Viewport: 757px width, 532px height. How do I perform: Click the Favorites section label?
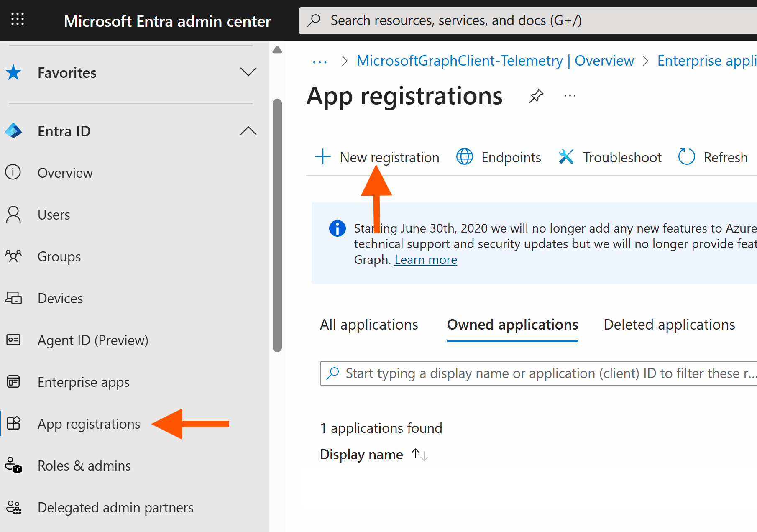point(67,73)
